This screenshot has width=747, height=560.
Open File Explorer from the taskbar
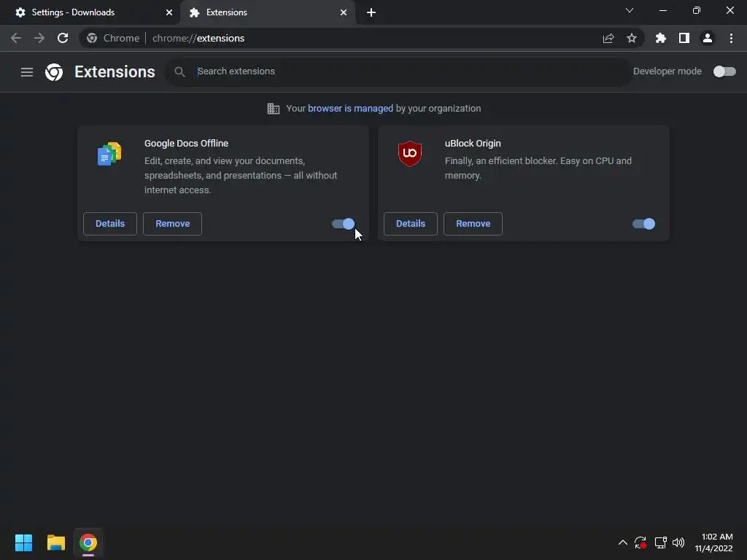[x=56, y=542]
